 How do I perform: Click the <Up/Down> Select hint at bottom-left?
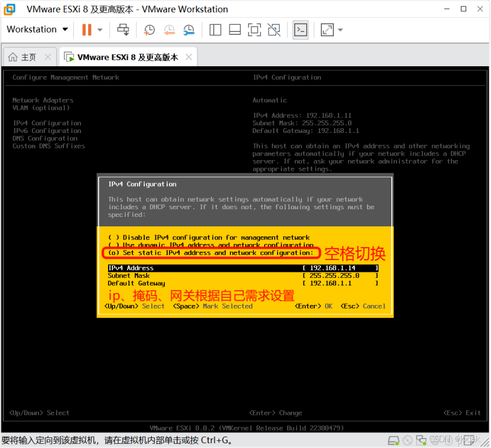(x=39, y=413)
